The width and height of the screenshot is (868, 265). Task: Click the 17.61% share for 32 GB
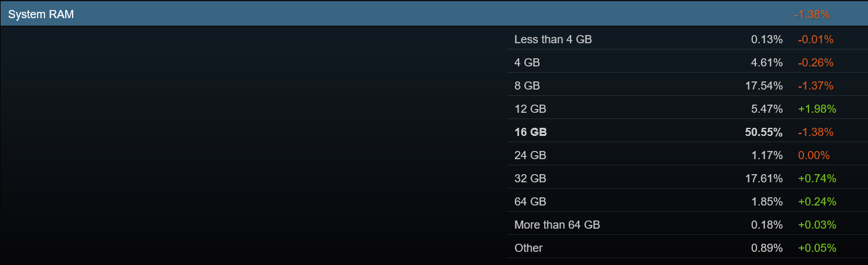tap(764, 179)
